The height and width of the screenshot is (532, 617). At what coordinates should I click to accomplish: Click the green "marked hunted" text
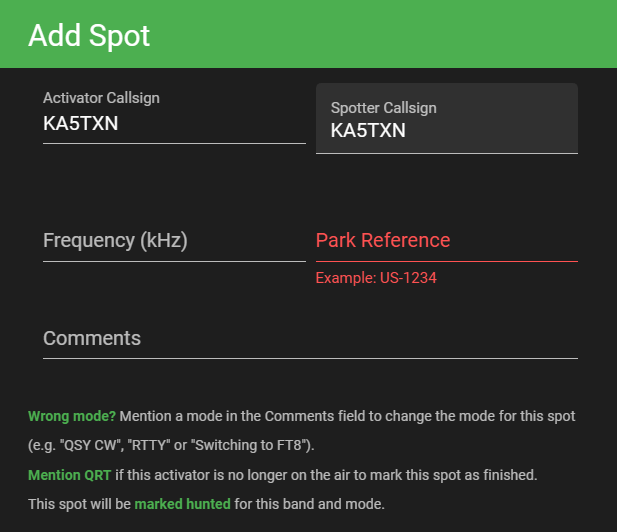click(x=182, y=503)
